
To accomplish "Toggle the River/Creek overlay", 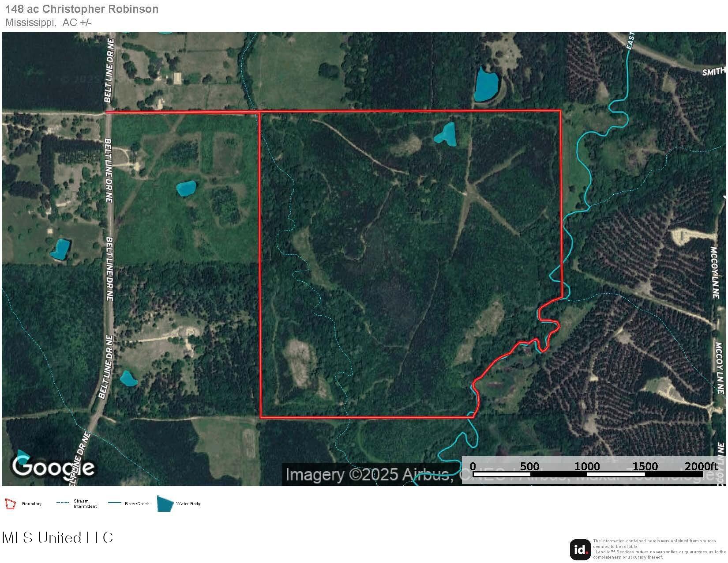I will 137,503.
